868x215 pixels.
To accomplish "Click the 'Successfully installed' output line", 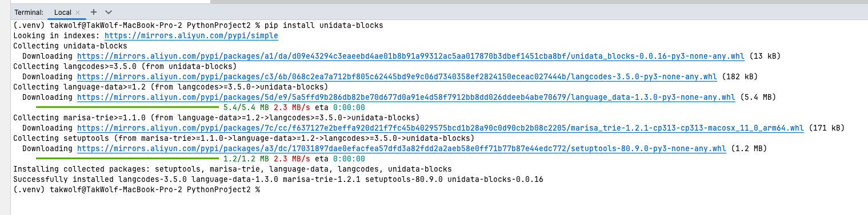I will 278,180.
